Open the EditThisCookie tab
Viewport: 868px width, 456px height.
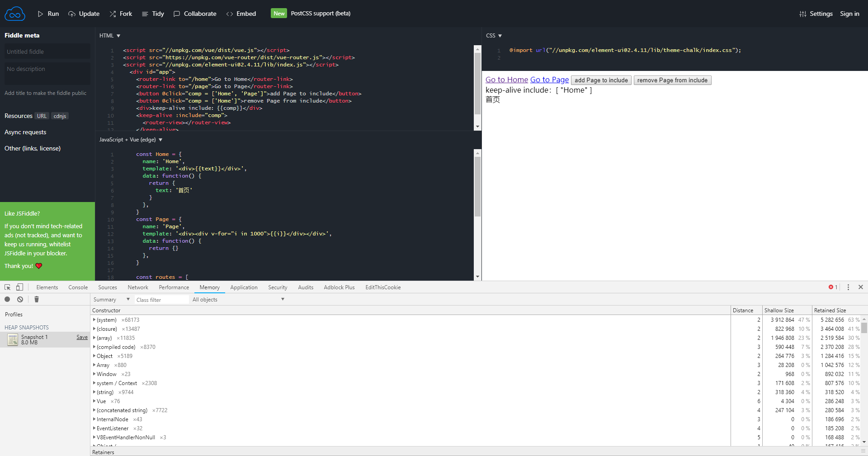(383, 287)
